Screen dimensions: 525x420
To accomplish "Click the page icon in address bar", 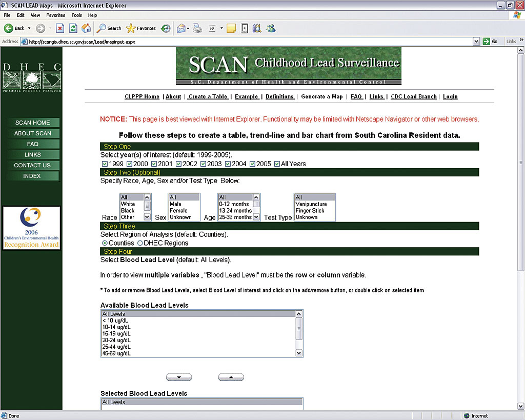I will point(24,42).
